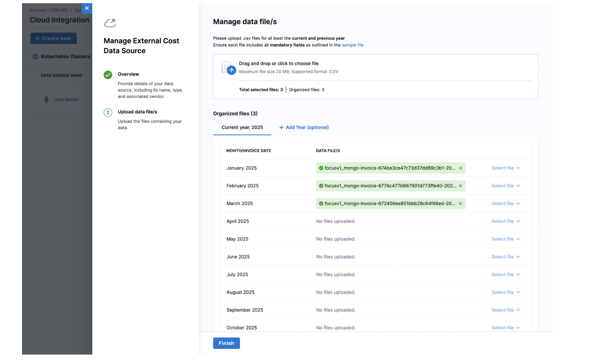
Task: Open the Upload data file/s step
Action: [137, 112]
